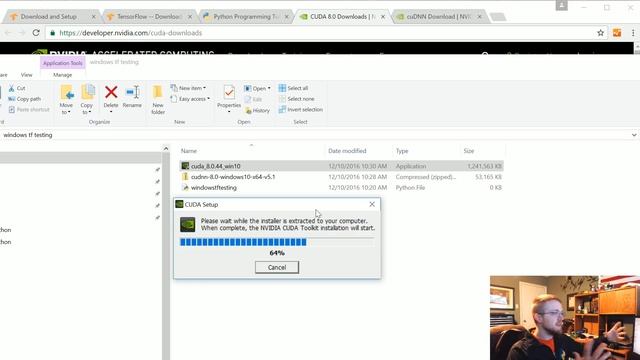Click Copy path in the ribbon
This screenshot has width=640, height=360.
pyautogui.click(x=24, y=99)
